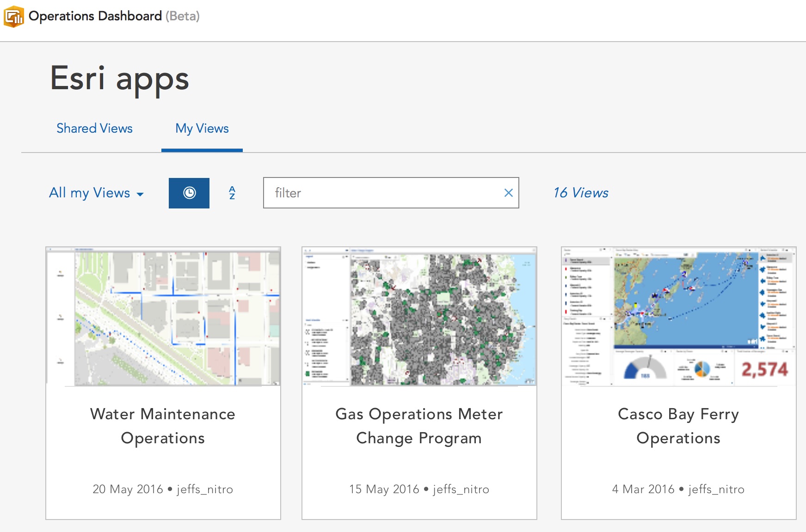Open the Casco Bay Ferry Operations thumbnail
Viewport: 806px width, 532px height.
coord(678,317)
